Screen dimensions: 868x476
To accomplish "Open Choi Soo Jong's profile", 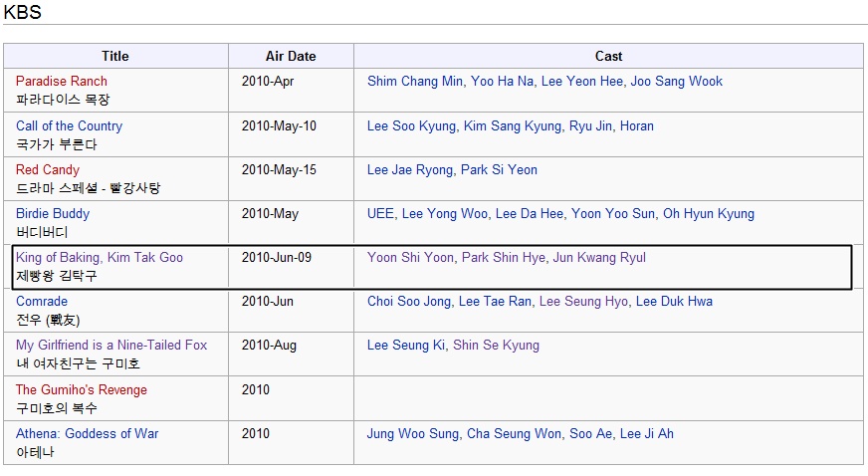I will [x=409, y=302].
